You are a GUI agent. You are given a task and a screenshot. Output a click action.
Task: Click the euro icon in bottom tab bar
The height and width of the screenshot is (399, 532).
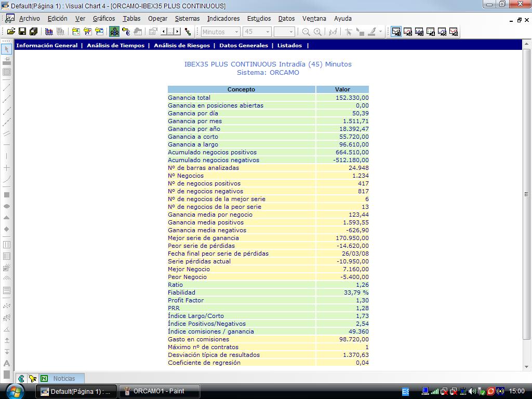tap(21, 379)
